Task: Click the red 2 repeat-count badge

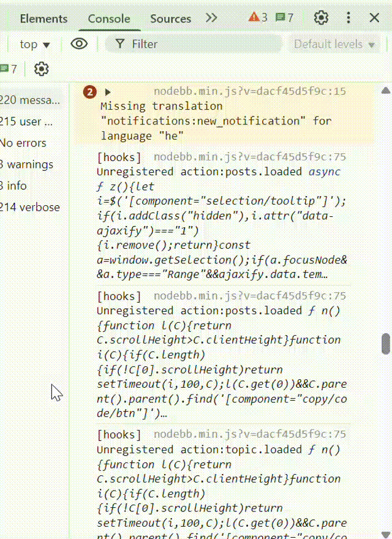Action: [90, 92]
